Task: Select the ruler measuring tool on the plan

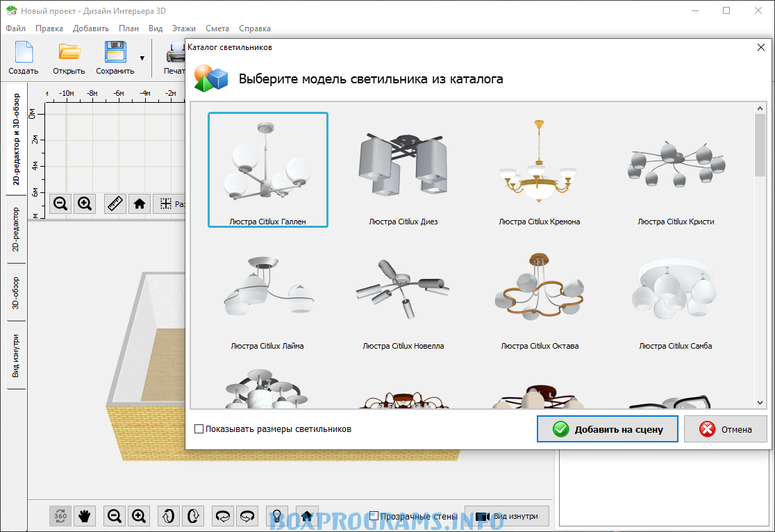Action: (x=115, y=203)
